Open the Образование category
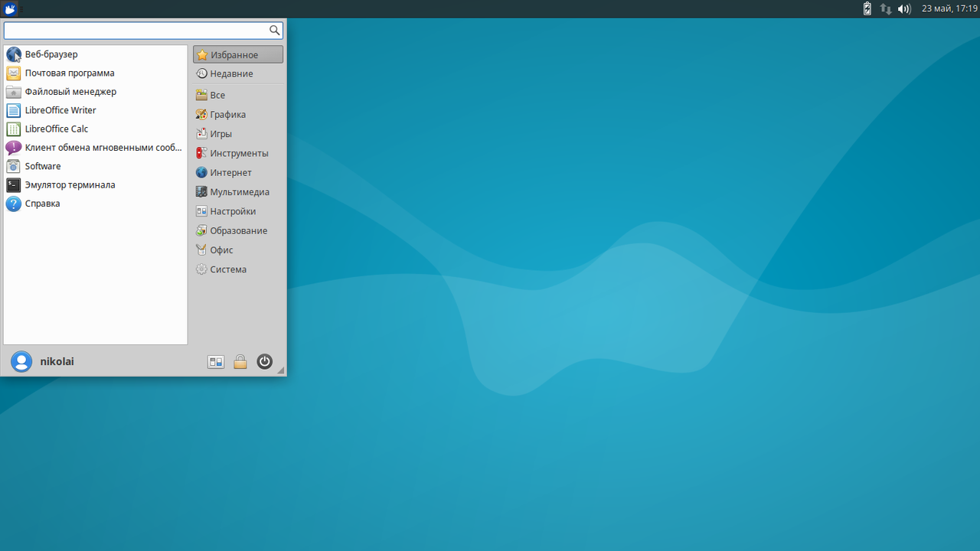This screenshot has height=551, width=980. [238, 230]
